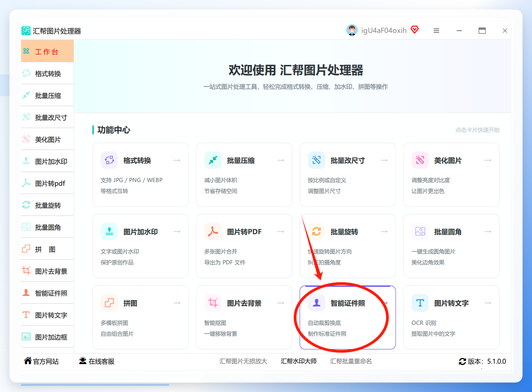The width and height of the screenshot is (532, 392).
Task: Open the 汇帮图片无损放大 link
Action: pos(243,361)
